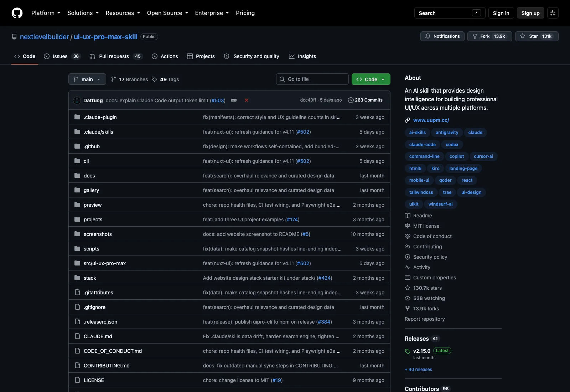The height and width of the screenshot is (392, 570).
Task: Open the main branch selector dropdown
Action: tap(87, 79)
